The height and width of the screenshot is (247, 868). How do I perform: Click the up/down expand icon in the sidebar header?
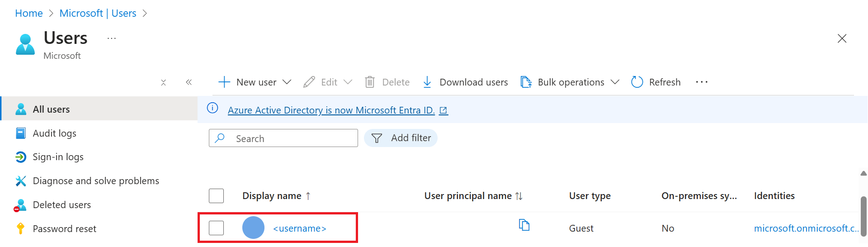163,82
